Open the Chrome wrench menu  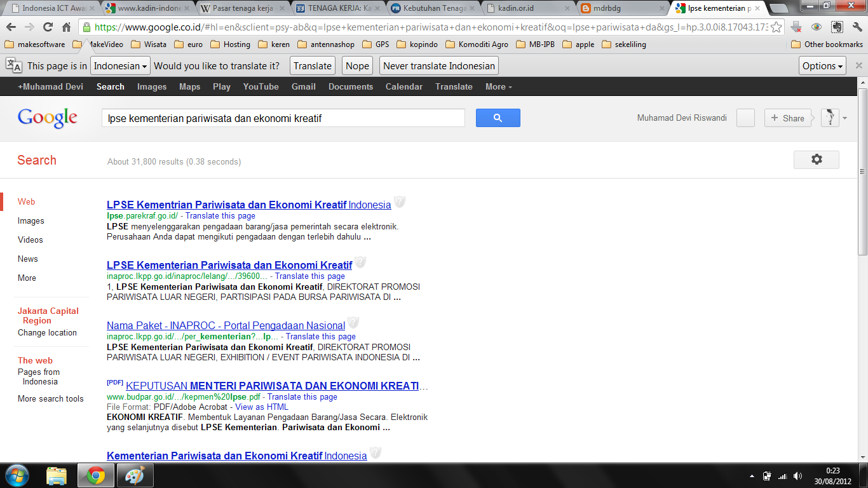tap(857, 27)
